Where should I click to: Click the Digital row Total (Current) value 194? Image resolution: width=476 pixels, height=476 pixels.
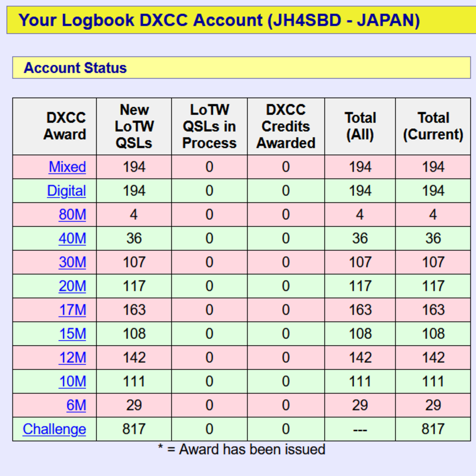pyautogui.click(x=433, y=191)
